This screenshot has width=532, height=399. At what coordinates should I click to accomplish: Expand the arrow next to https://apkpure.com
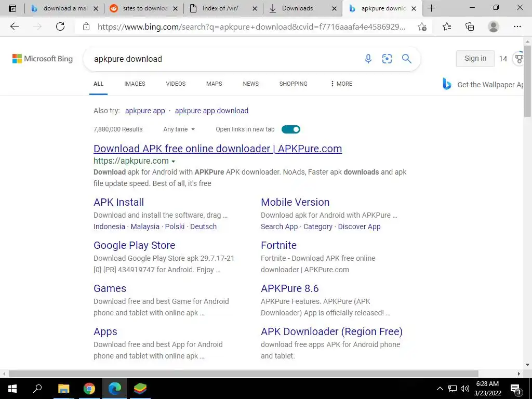pyautogui.click(x=174, y=162)
